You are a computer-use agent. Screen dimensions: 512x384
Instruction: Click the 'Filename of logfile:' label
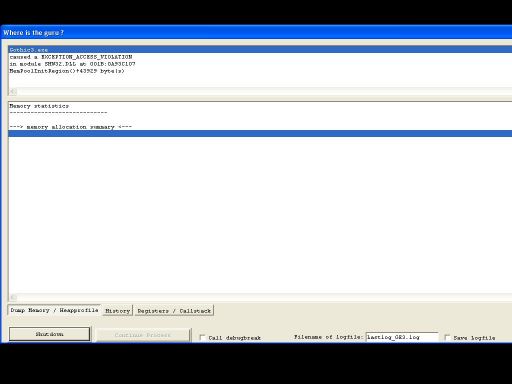point(328,337)
